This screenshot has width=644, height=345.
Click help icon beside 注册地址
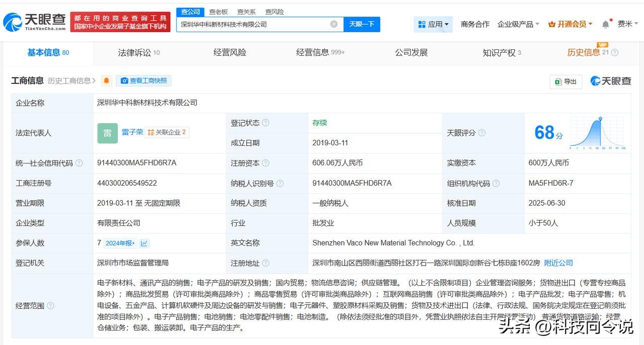[266, 263]
